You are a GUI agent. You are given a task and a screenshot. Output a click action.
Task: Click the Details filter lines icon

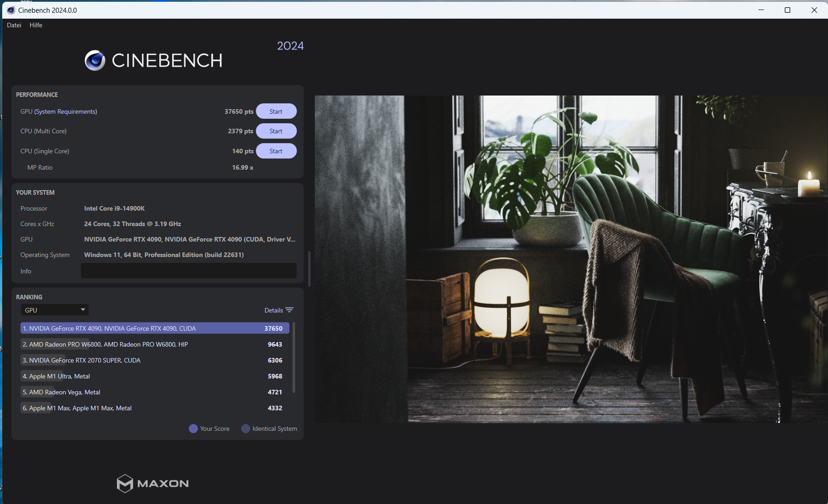click(289, 310)
